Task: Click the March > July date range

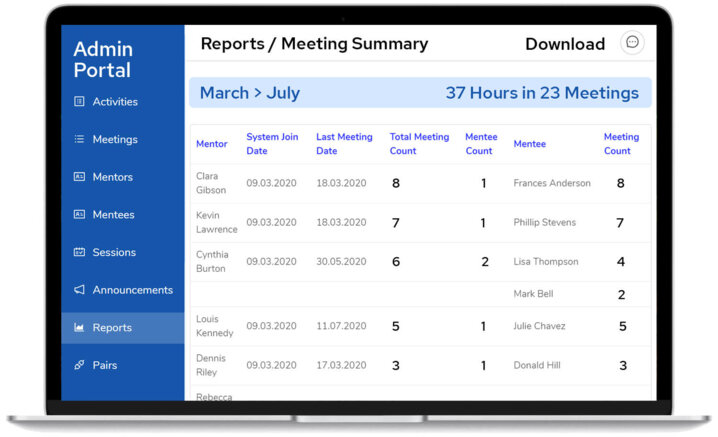Action: (x=250, y=93)
